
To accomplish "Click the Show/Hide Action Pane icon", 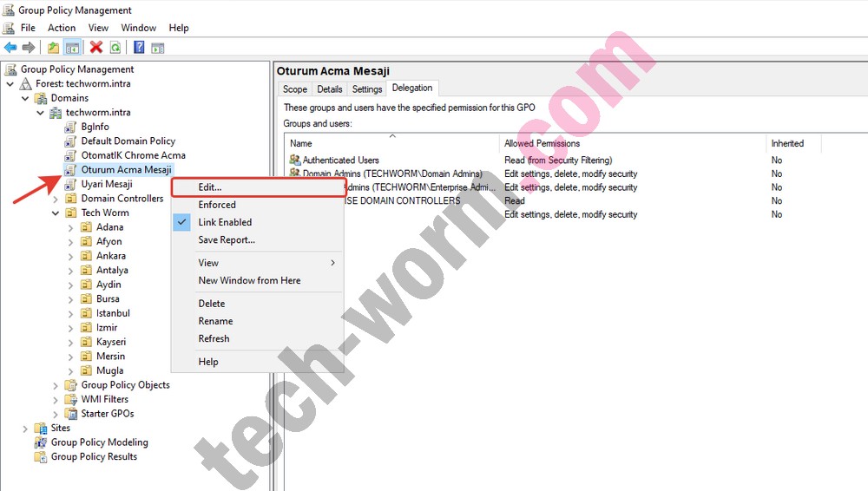I will tap(158, 48).
